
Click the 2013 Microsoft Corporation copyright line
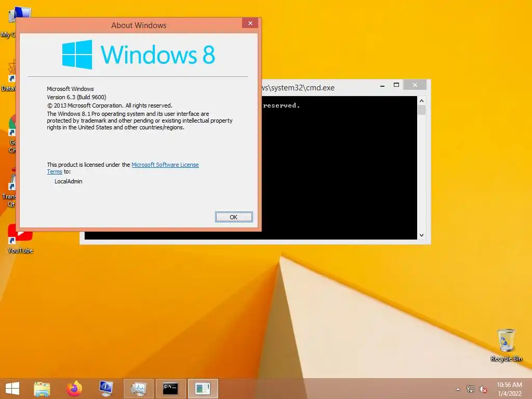pos(110,105)
